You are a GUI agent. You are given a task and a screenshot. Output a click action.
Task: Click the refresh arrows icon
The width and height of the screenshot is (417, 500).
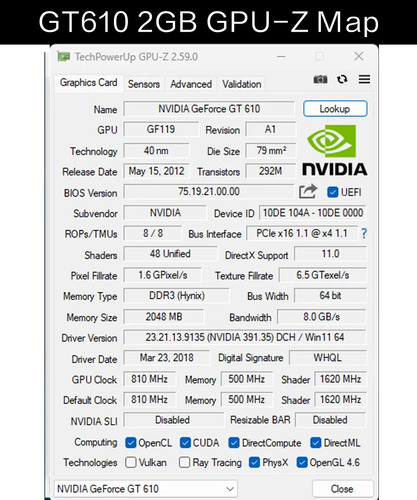(342, 79)
